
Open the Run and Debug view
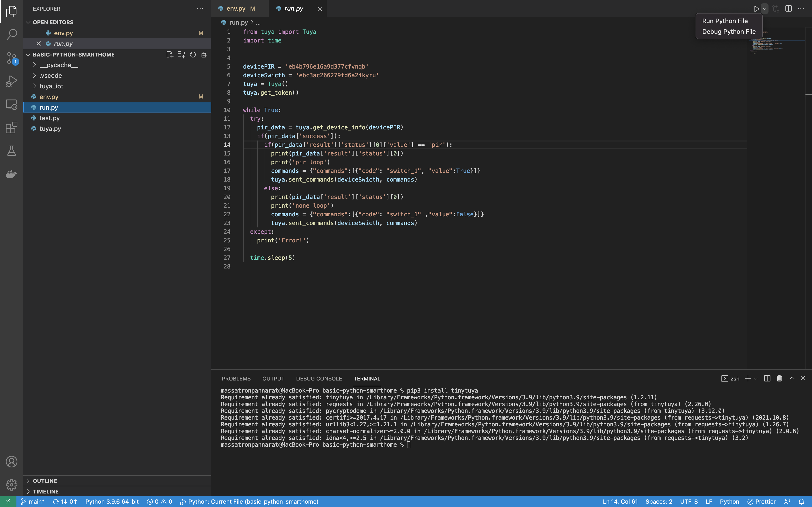tap(11, 81)
